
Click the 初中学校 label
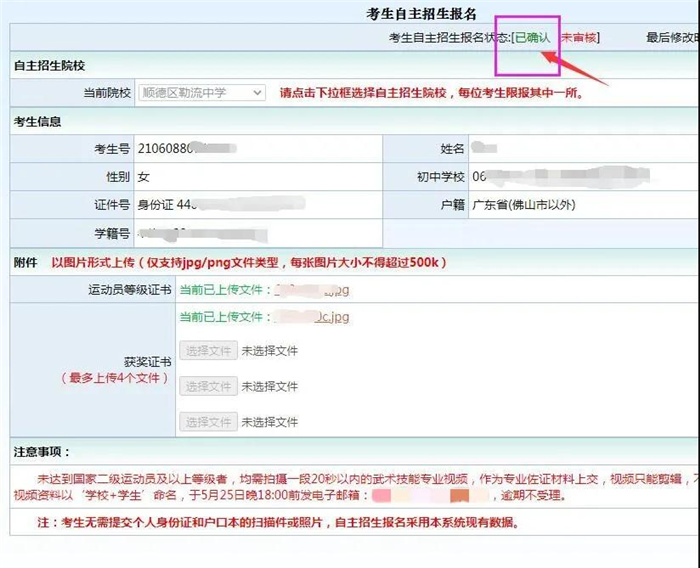[441, 177]
